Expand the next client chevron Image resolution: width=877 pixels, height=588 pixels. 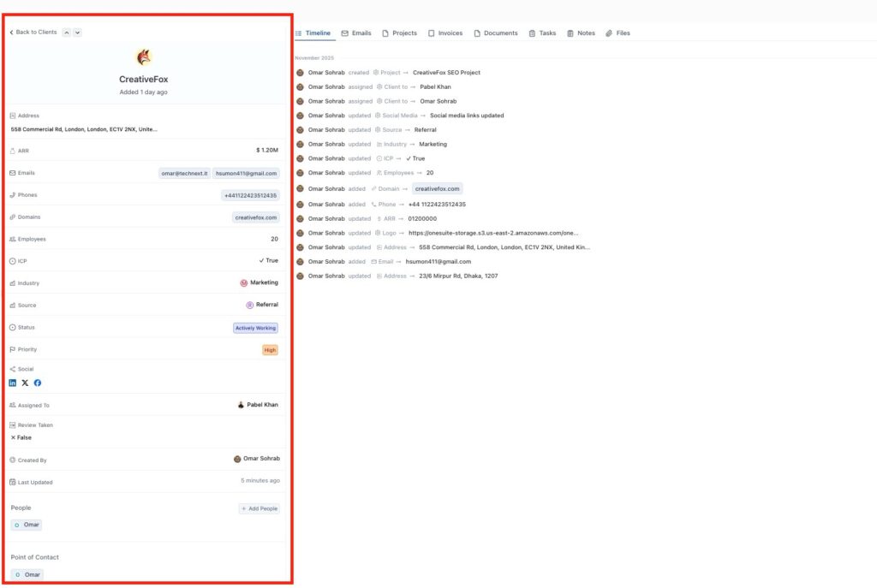coord(77,32)
